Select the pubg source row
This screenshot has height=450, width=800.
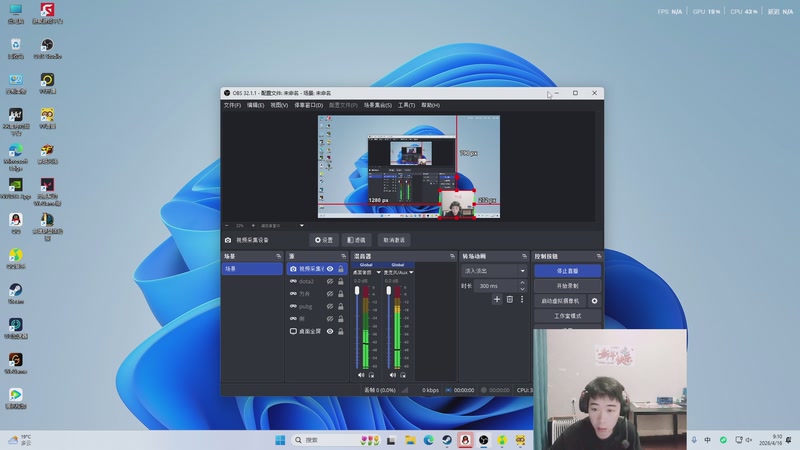point(316,307)
